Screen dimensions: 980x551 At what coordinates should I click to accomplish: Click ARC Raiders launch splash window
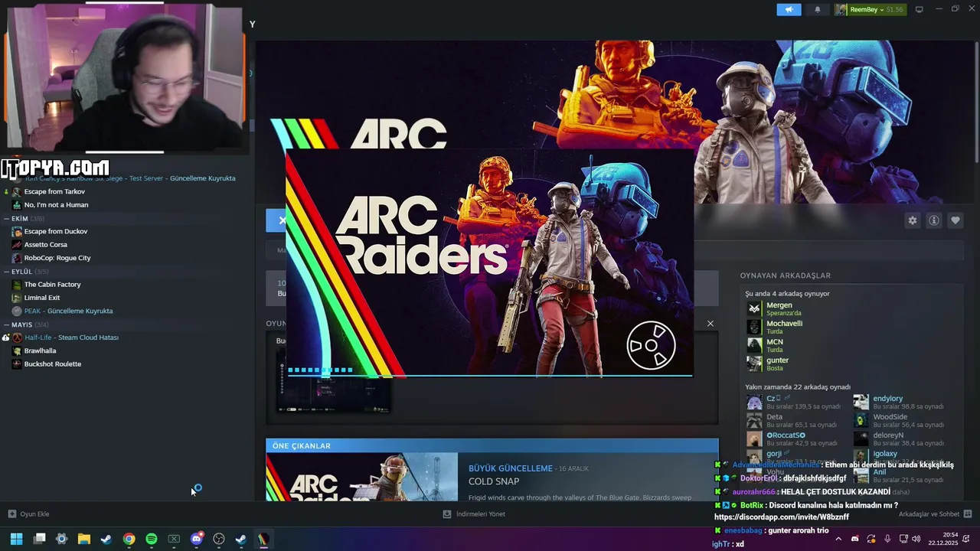coord(489,263)
